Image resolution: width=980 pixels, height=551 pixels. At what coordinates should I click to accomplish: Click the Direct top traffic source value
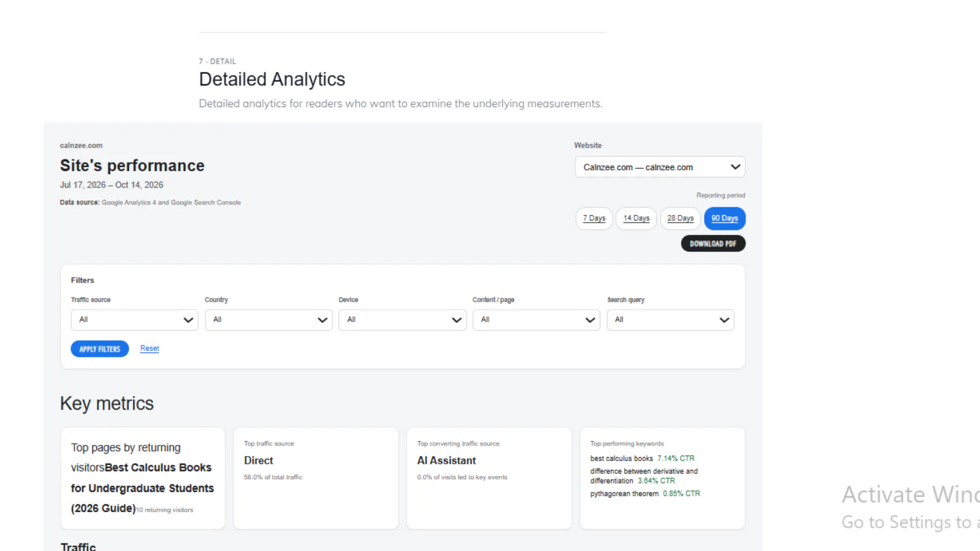pyautogui.click(x=258, y=460)
